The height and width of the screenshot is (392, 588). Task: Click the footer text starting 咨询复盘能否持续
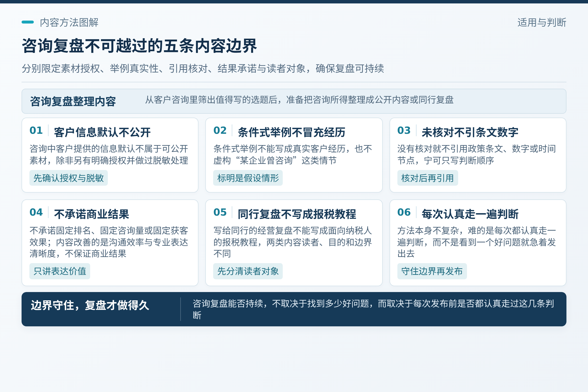tap(373, 309)
